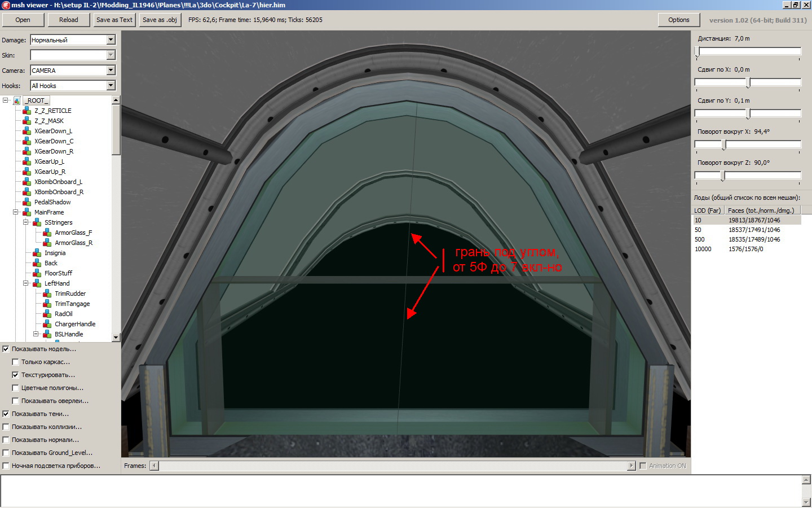Click the BSLHandle mesh node icon

tap(47, 334)
